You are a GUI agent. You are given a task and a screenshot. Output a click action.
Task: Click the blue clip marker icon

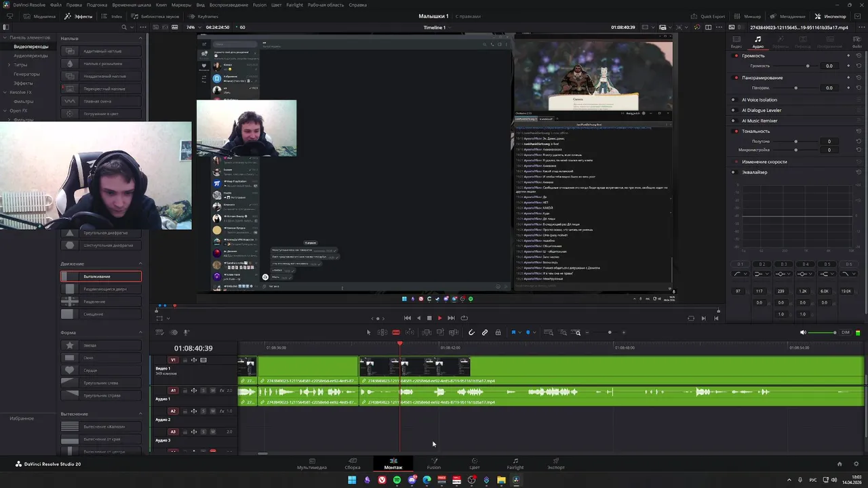pyautogui.click(x=528, y=332)
